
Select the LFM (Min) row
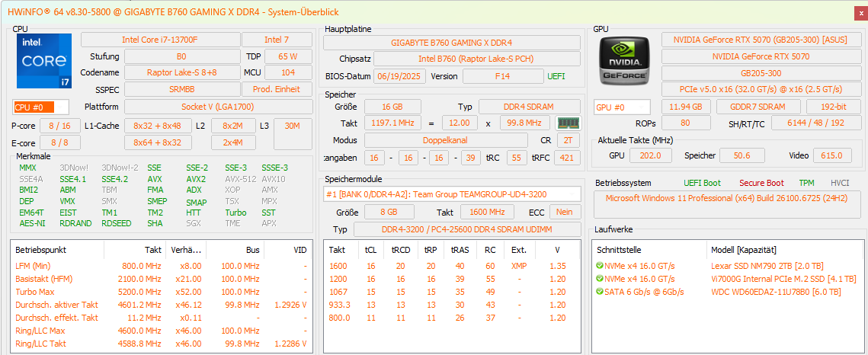tap(161, 266)
